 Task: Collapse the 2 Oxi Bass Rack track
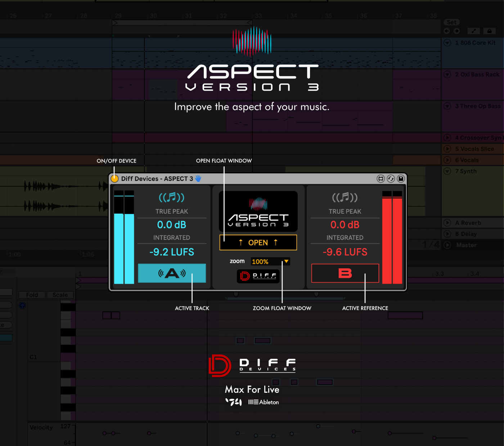(x=447, y=74)
